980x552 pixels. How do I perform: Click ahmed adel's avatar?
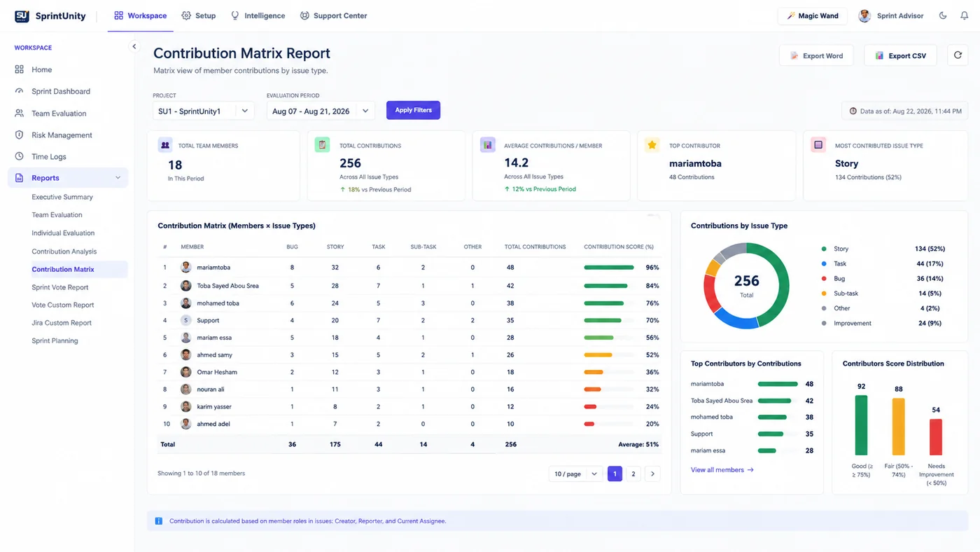click(186, 424)
